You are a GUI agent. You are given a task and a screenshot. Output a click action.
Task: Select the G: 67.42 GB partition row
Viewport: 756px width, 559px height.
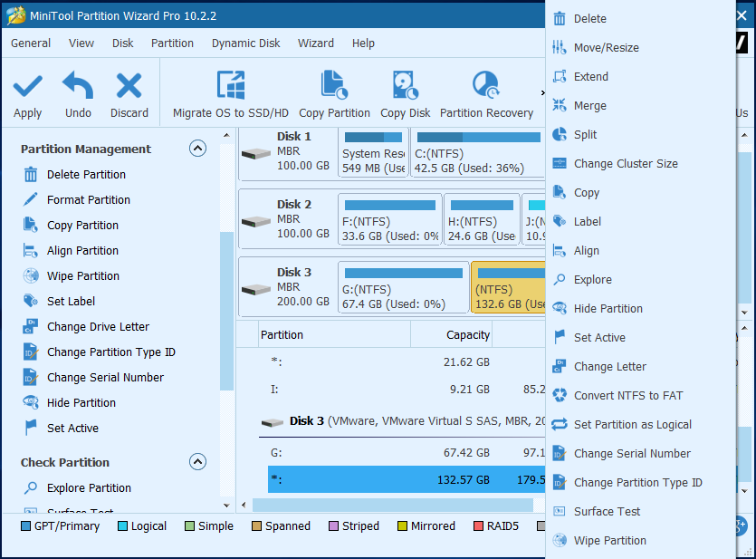407,452
